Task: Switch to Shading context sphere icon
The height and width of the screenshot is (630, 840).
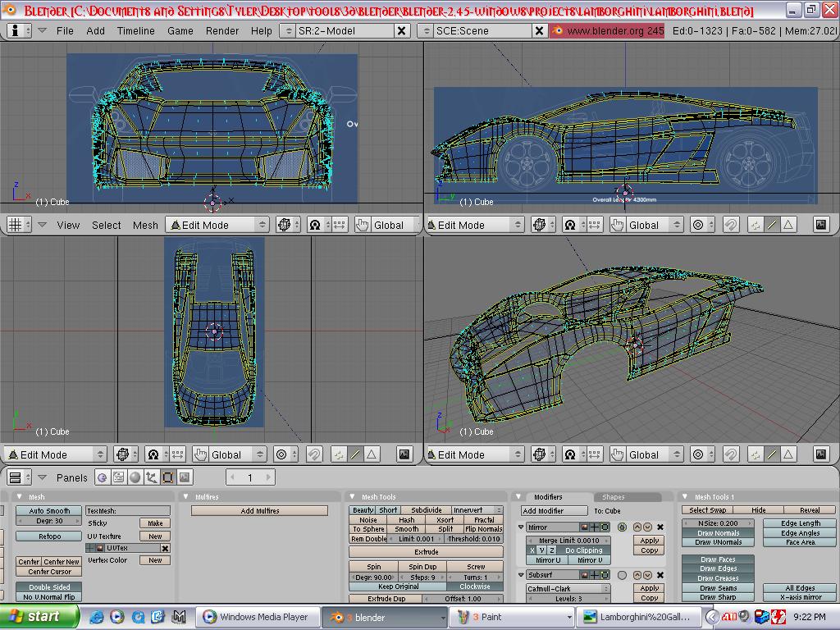Action: click(135, 477)
